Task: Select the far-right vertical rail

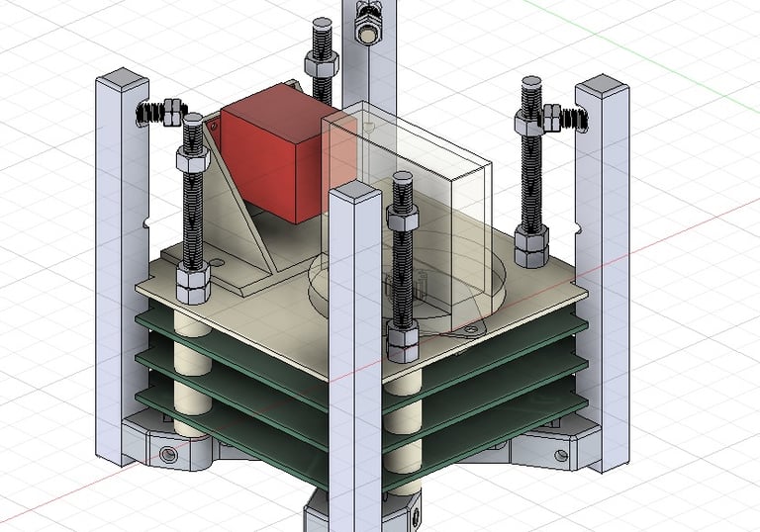Action: pyautogui.click(x=603, y=274)
